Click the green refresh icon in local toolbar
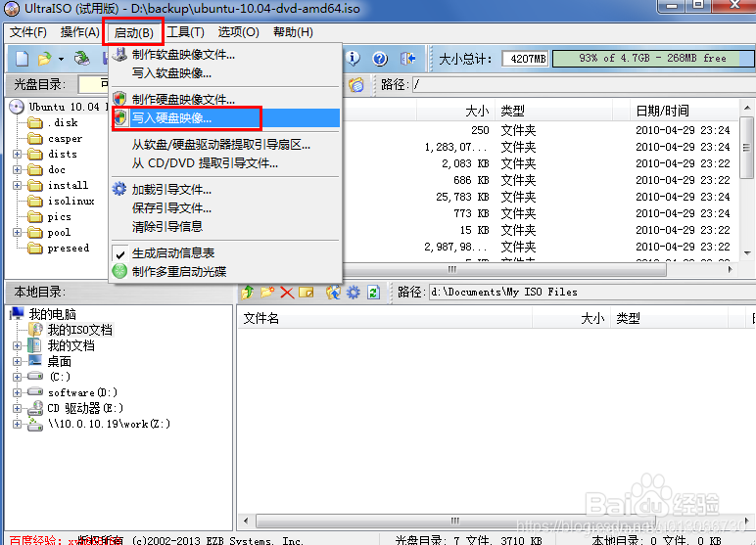 374,292
